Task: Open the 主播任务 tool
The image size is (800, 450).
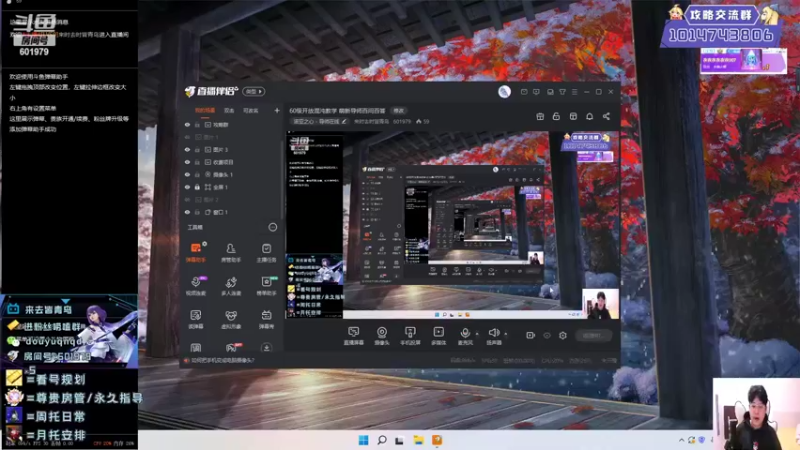Action: 266,252
